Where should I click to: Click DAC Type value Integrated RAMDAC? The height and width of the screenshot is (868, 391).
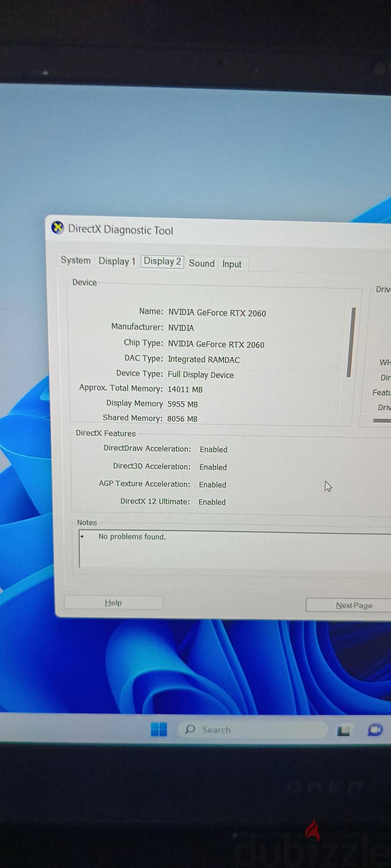click(x=204, y=360)
